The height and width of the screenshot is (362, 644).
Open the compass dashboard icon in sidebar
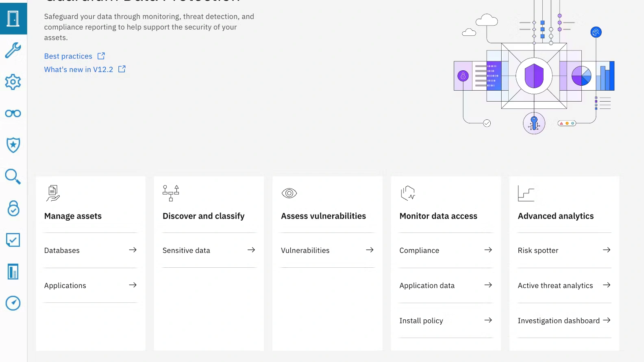13,303
